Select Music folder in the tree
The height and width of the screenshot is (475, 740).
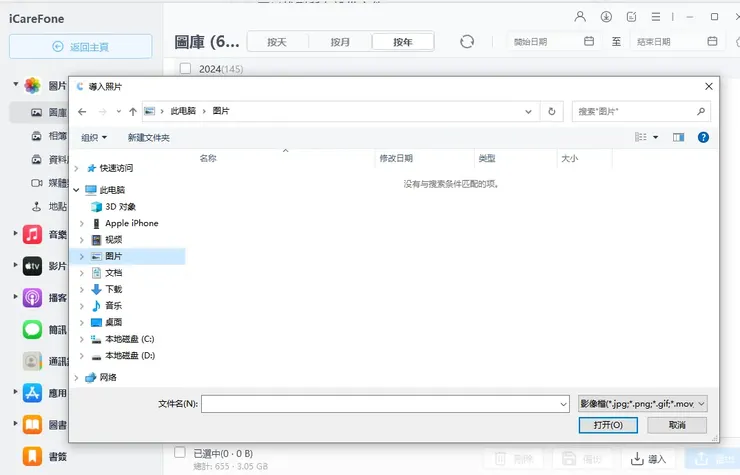click(113, 305)
